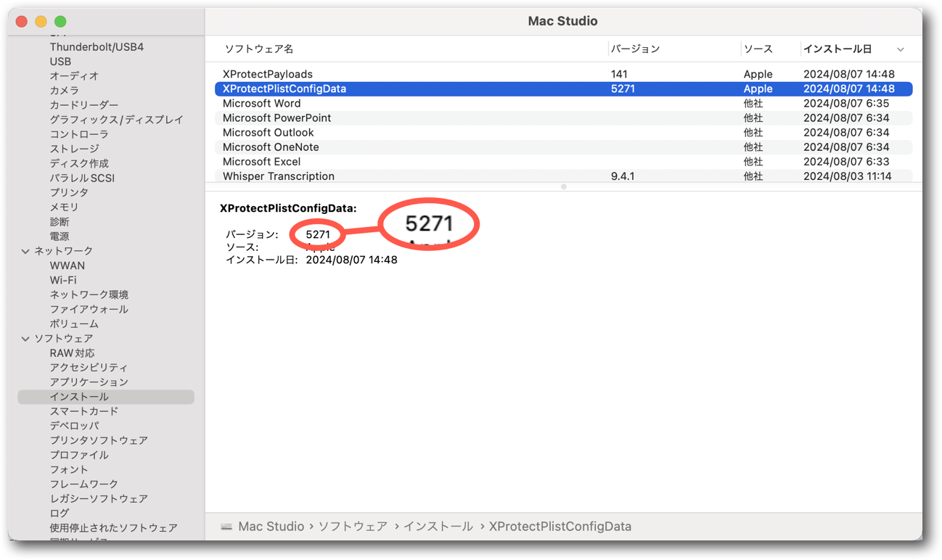
Task: Click Microsoft Word install date 6:35
Action: pos(846,103)
